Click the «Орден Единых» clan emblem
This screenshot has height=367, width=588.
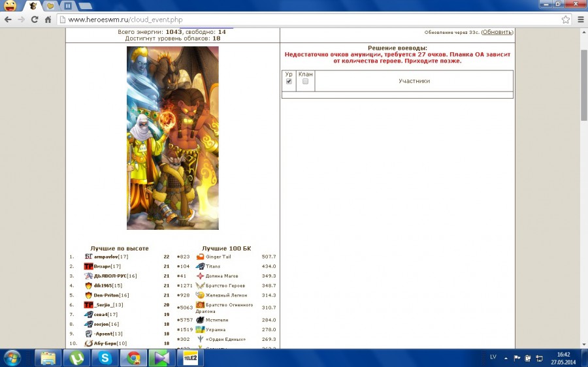point(201,340)
